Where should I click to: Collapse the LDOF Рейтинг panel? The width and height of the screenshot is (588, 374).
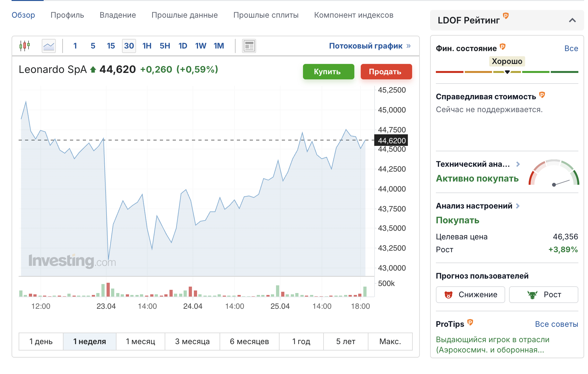tap(572, 20)
